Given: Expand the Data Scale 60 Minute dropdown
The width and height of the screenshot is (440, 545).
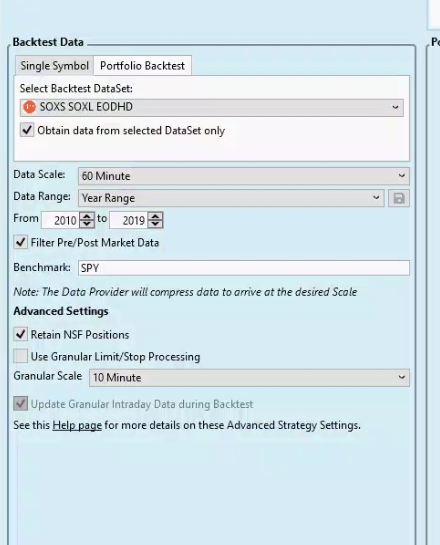Looking at the screenshot, I should point(244,176).
